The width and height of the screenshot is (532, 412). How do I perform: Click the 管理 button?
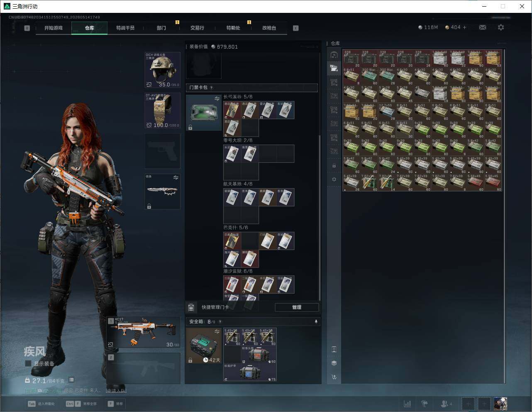(297, 307)
